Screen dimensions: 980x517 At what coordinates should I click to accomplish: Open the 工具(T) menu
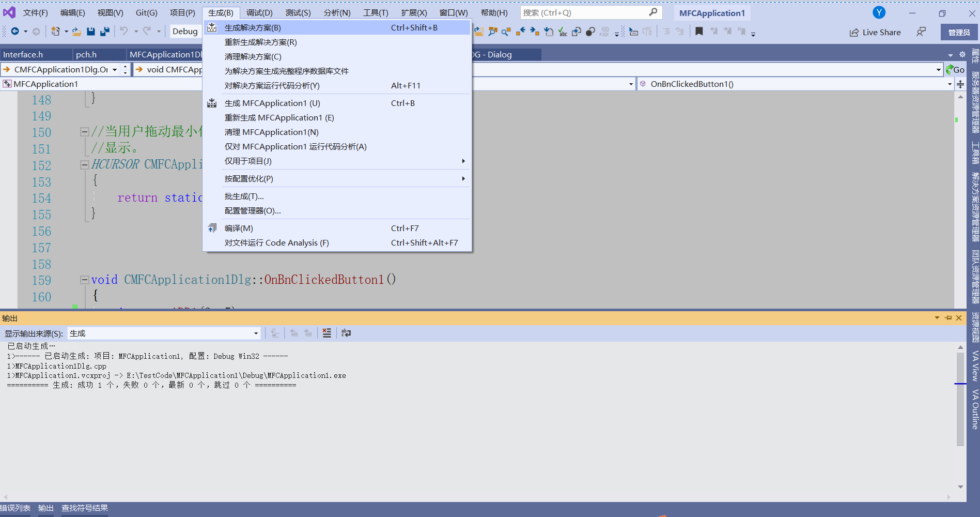[x=376, y=12]
